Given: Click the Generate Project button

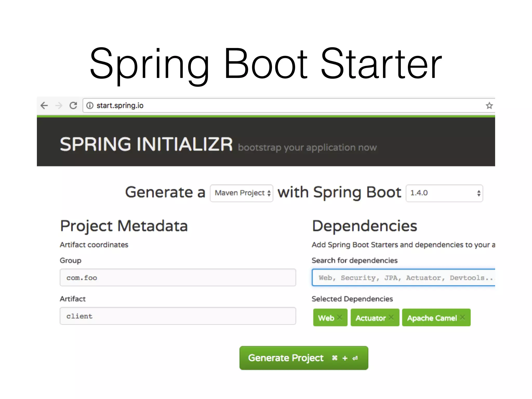Looking at the screenshot, I should (304, 358).
